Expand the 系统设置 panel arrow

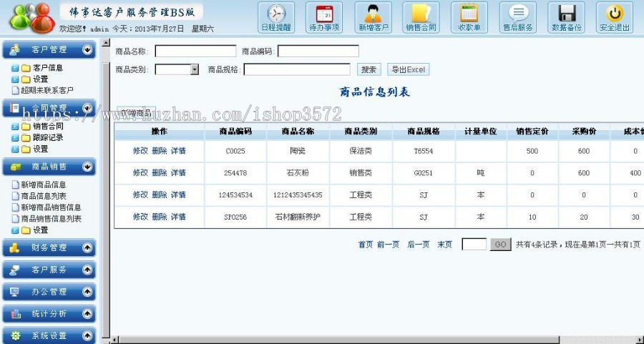87,335
